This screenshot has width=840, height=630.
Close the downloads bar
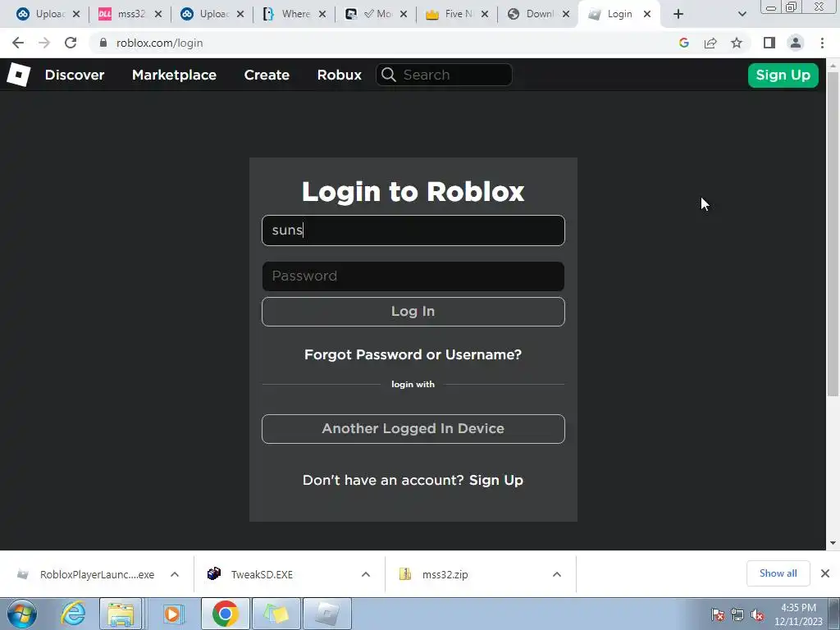click(x=825, y=573)
